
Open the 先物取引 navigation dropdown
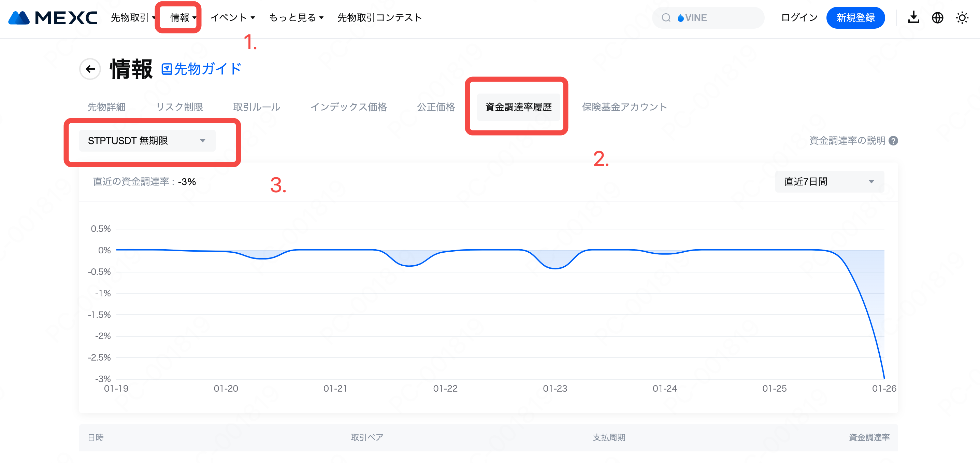pyautogui.click(x=133, y=17)
